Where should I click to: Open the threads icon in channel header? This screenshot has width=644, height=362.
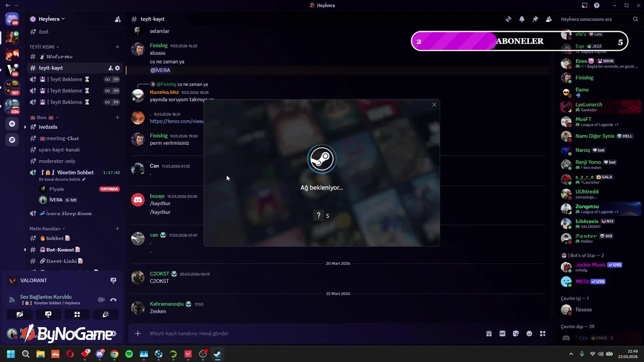tap(509, 19)
